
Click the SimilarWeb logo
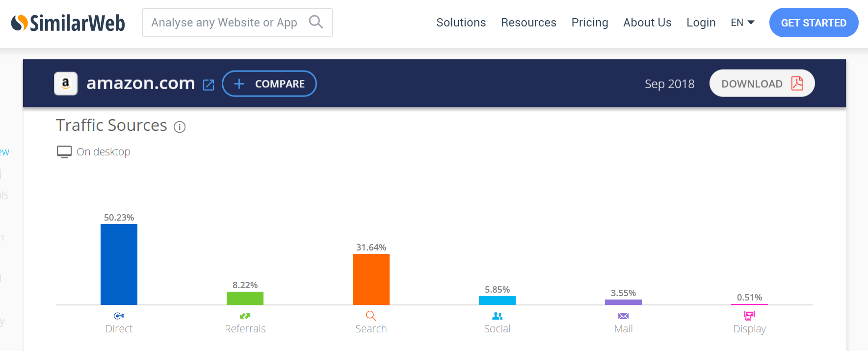point(68,23)
